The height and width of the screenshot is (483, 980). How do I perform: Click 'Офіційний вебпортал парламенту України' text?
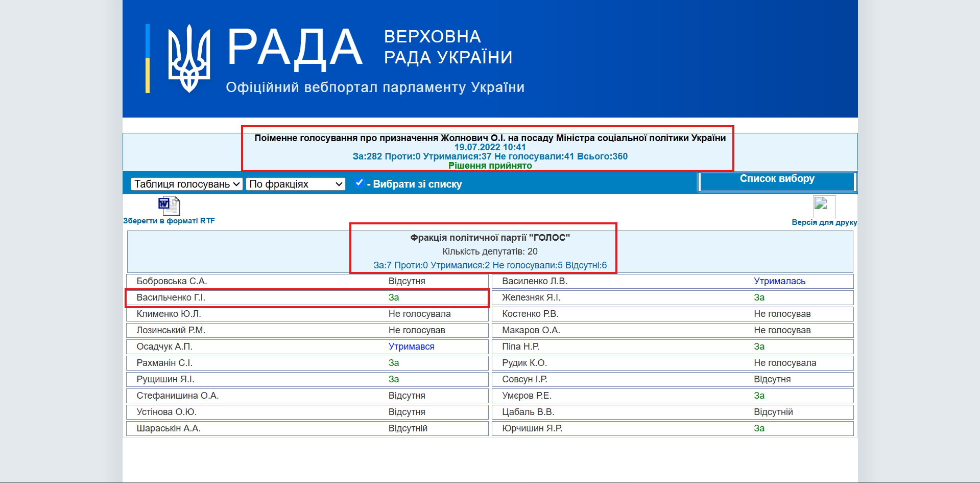(x=375, y=87)
